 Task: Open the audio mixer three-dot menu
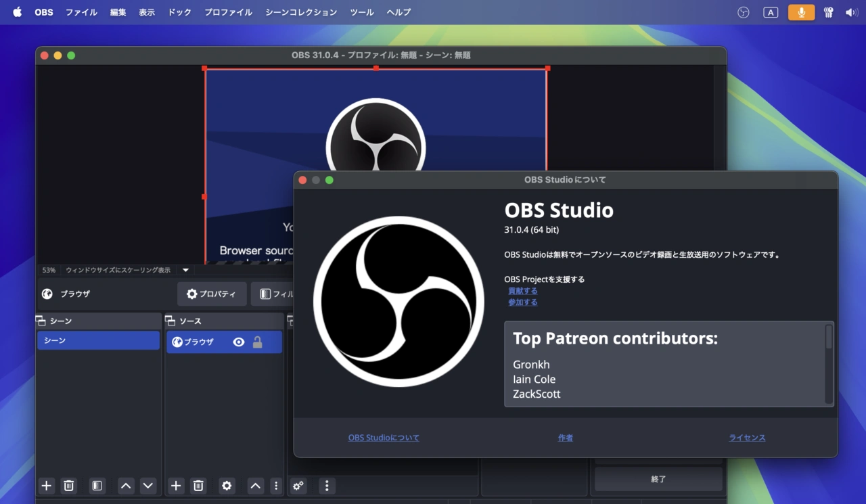point(327,486)
